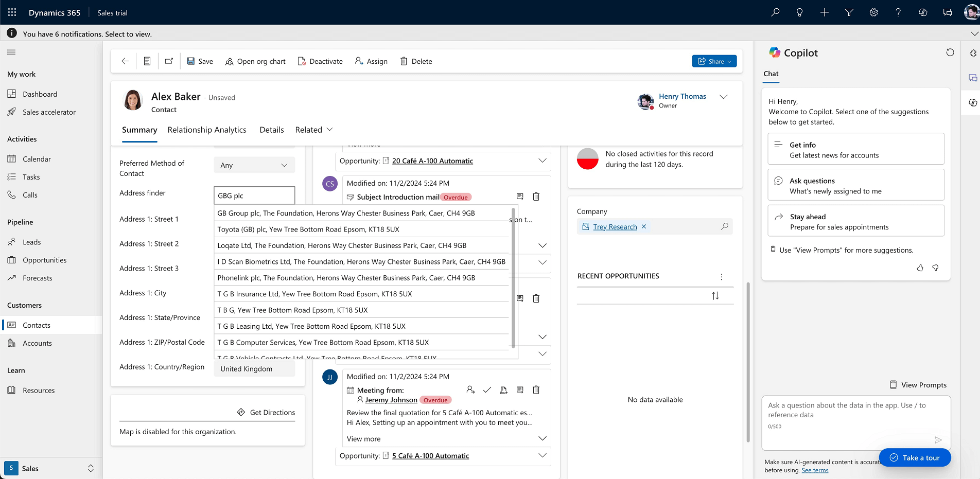Open the user profile avatar
Image resolution: width=980 pixels, height=479 pixels.
tap(971, 12)
